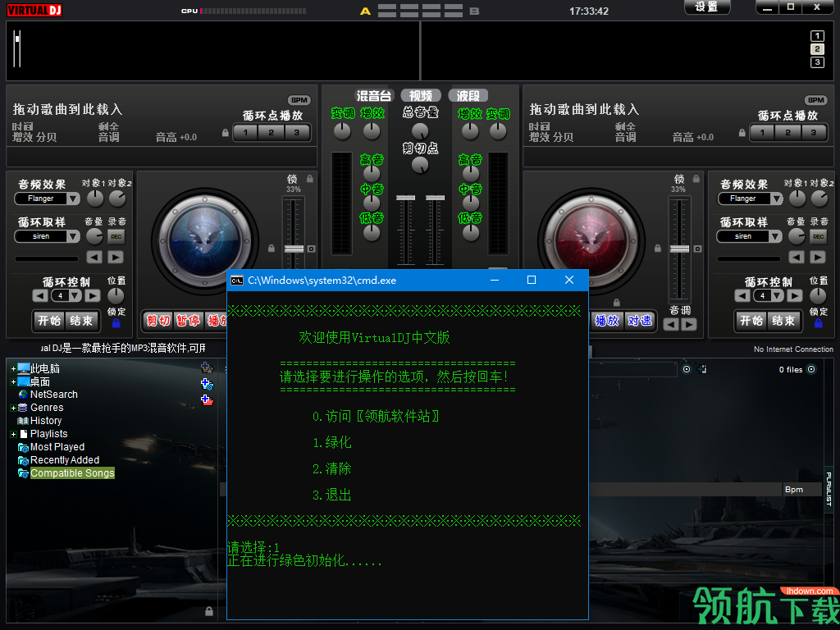Click the 总音量 master volume knob
Viewport: 840px width, 630px height.
click(420, 130)
